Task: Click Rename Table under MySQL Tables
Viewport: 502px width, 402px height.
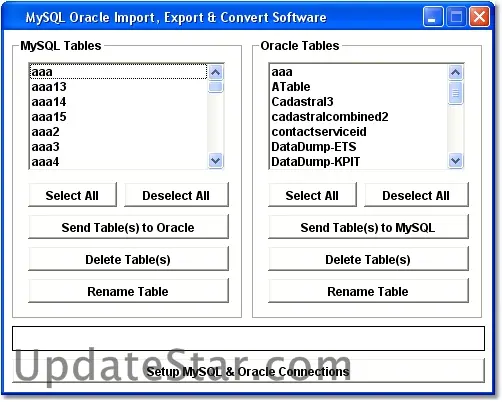Action: [128, 291]
